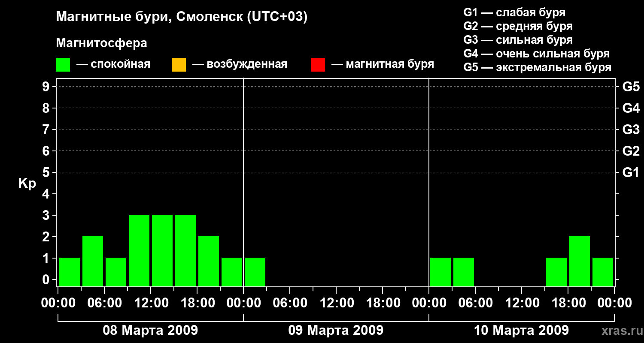Image resolution: width=644 pixels, height=343 pixels.
Task: Click the G1 storm level label on axis
Action: 631,172
